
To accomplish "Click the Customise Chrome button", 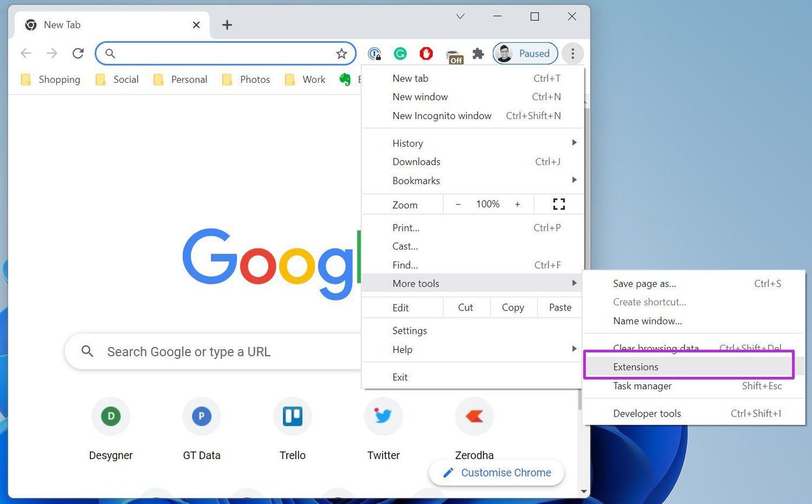I will click(496, 473).
